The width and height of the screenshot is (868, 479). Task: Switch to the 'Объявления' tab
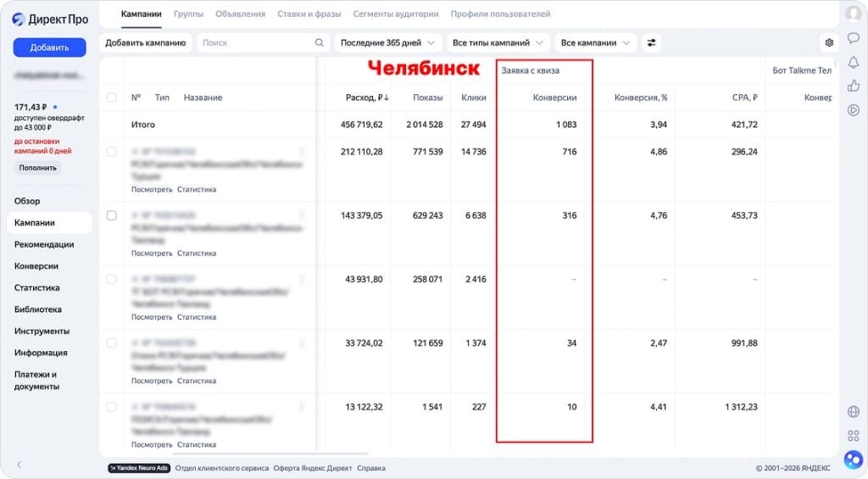pos(240,14)
